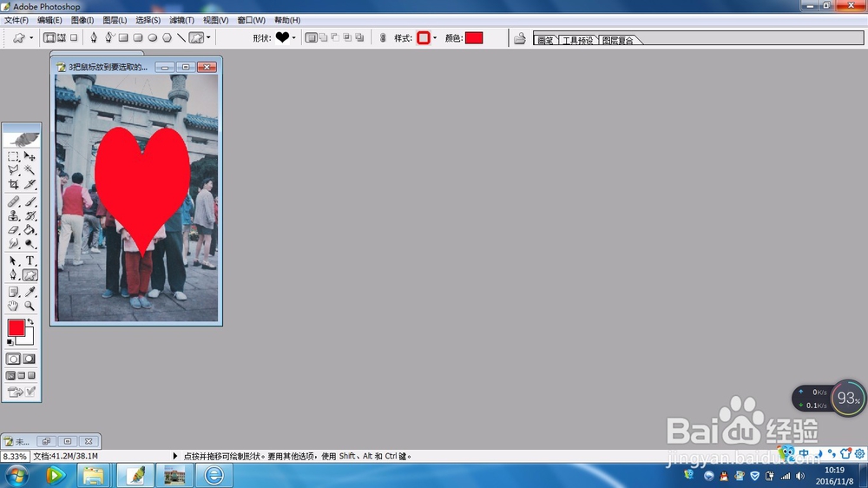This screenshot has height=488, width=868.
Task: Click the feather logo atop toolbox
Action: 22,138
